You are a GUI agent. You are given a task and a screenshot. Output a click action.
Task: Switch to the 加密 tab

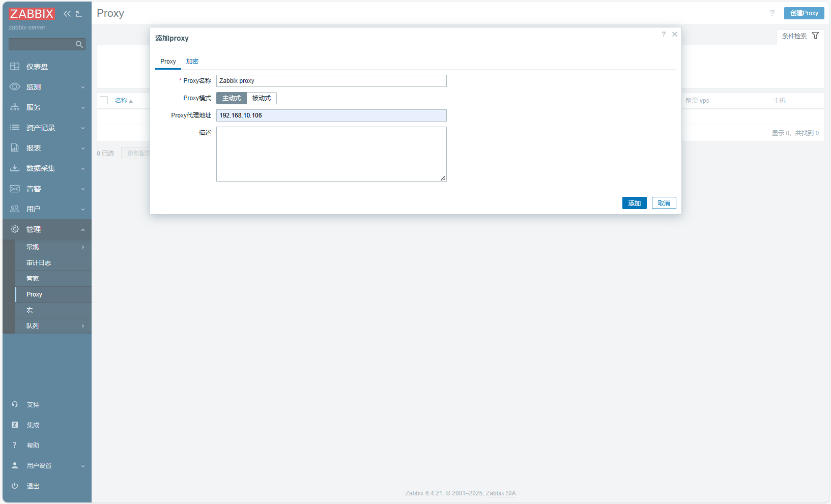point(192,62)
